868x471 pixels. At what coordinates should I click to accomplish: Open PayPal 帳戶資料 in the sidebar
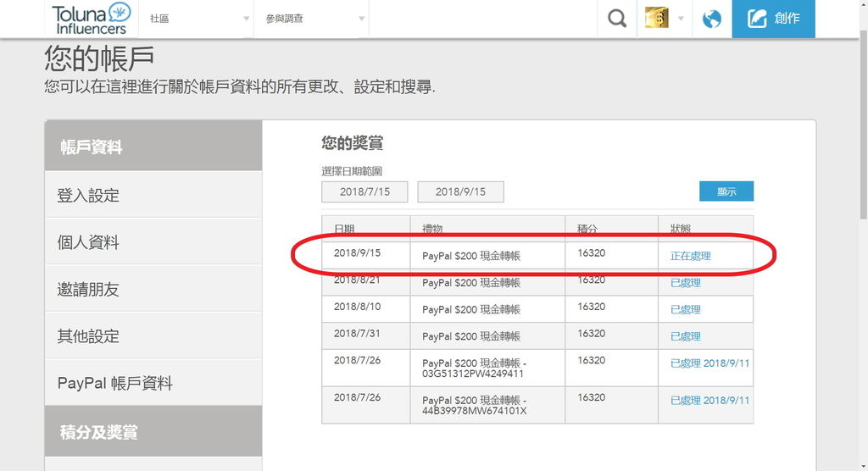coord(153,383)
